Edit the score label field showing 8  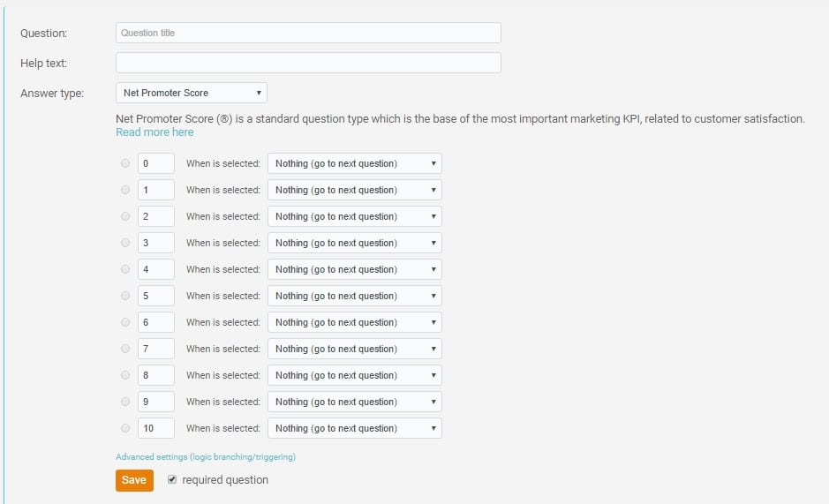pos(156,375)
